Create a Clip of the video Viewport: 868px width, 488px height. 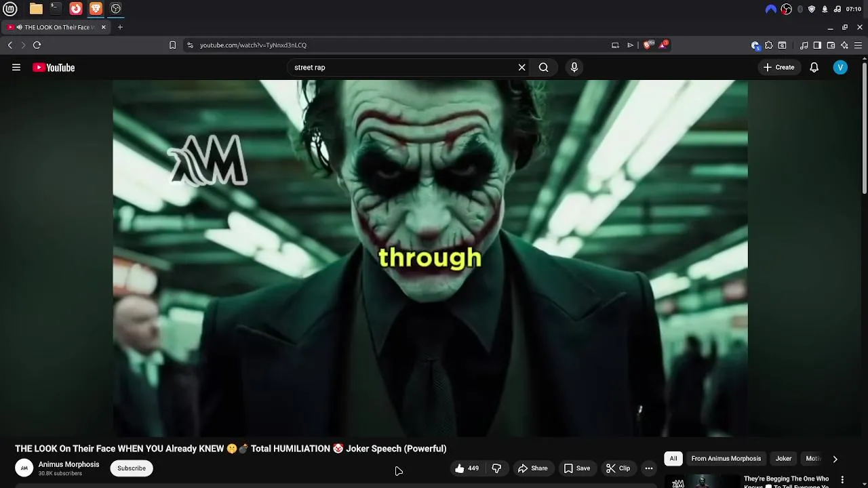coord(618,468)
